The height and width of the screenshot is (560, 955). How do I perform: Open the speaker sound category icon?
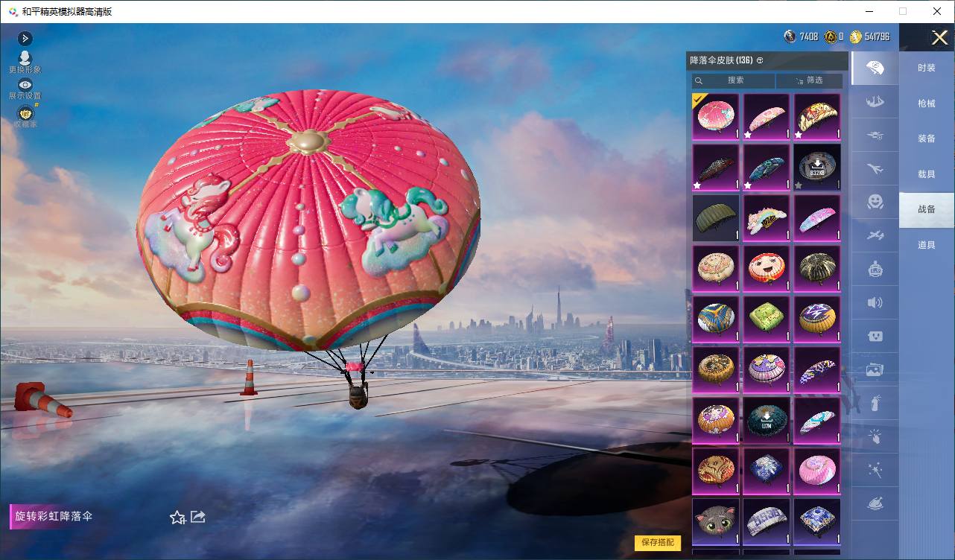[x=875, y=302]
